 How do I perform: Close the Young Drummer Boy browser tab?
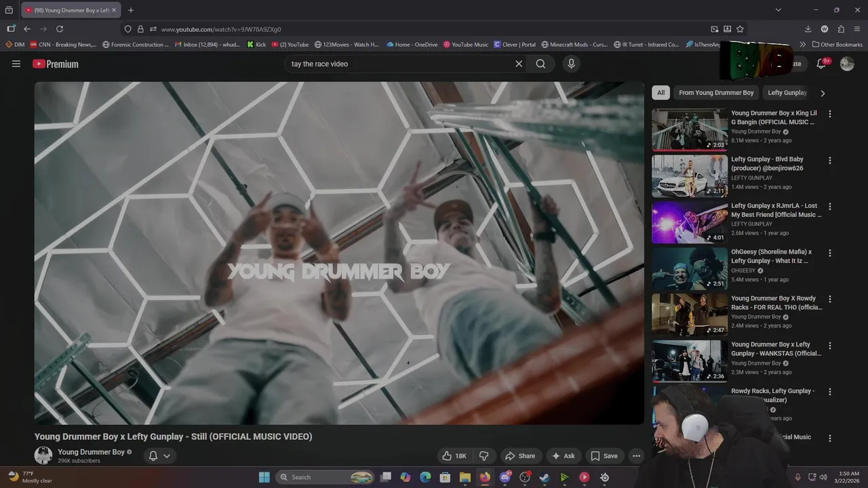point(113,10)
